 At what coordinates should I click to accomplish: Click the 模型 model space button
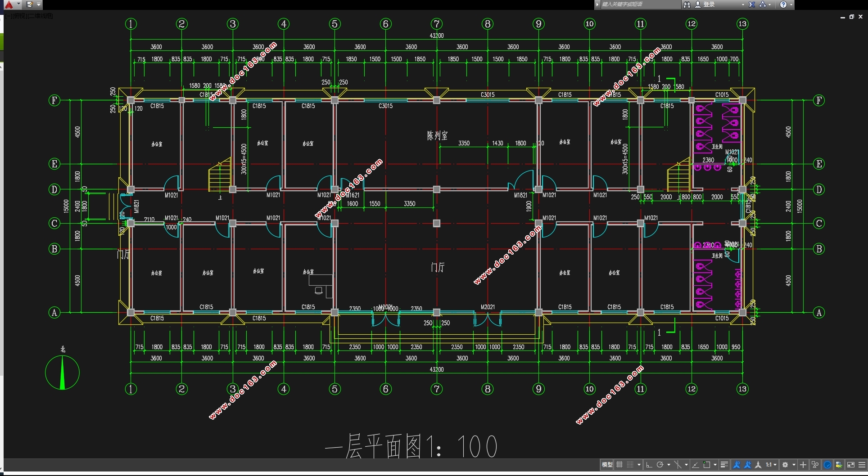pyautogui.click(x=607, y=465)
